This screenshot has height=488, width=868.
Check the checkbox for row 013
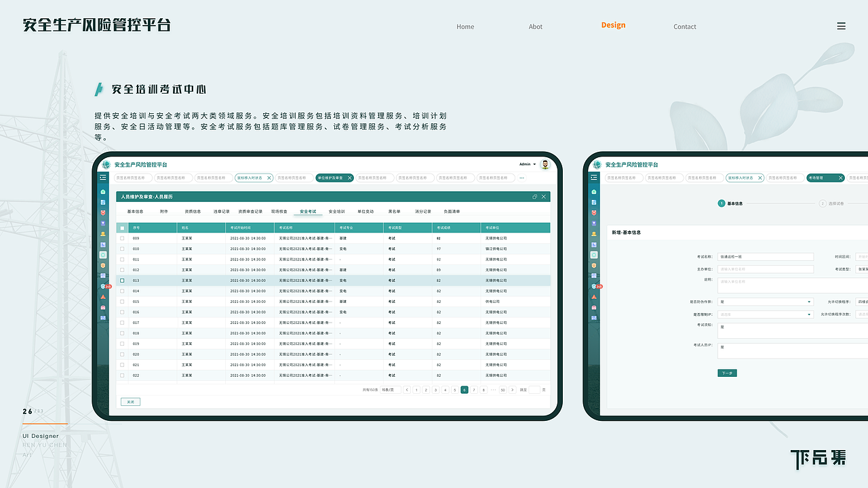122,280
